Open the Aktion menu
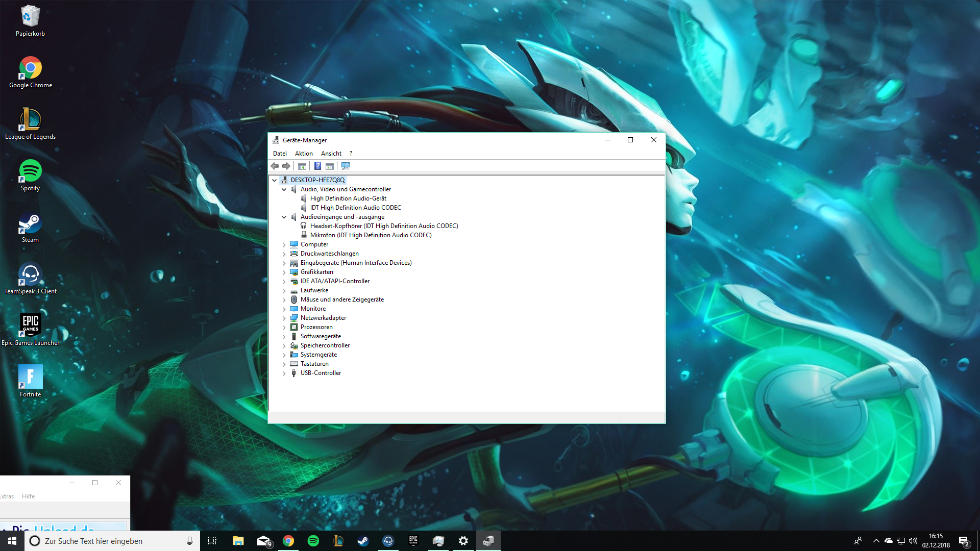This screenshot has width=980, height=551. pos(304,154)
